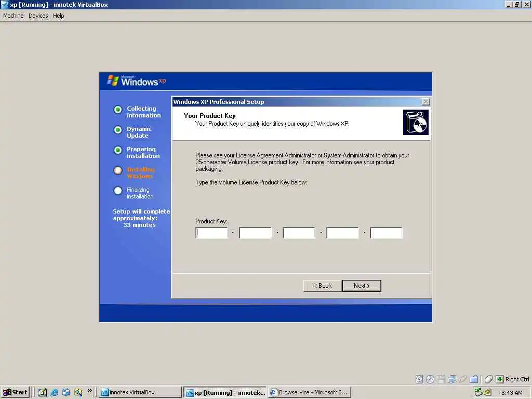The height and width of the screenshot is (399, 532).
Task: Click the 'Product Key:' label
Action: coord(211,221)
